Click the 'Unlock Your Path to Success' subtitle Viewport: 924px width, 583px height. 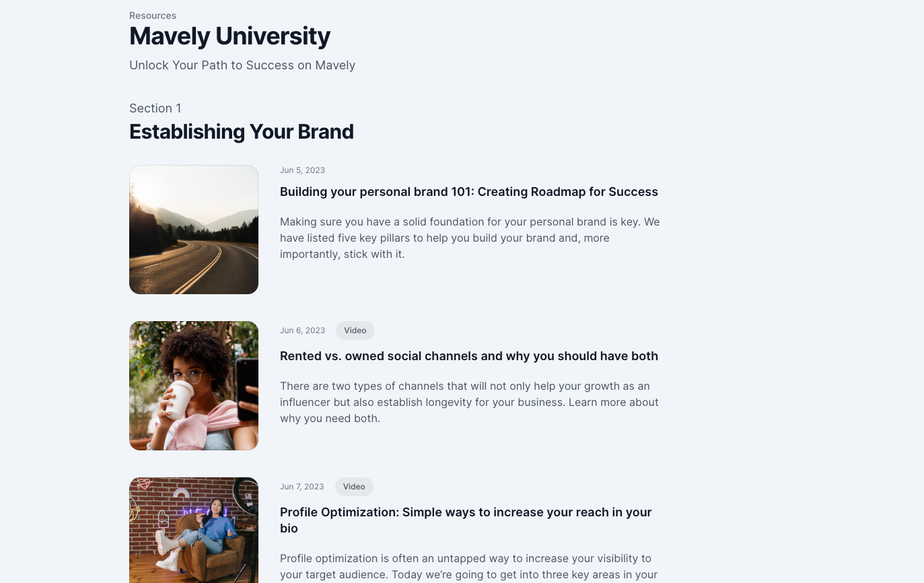(x=242, y=65)
